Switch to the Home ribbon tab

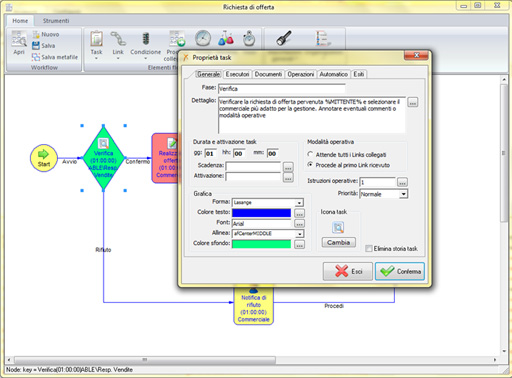pos(20,21)
